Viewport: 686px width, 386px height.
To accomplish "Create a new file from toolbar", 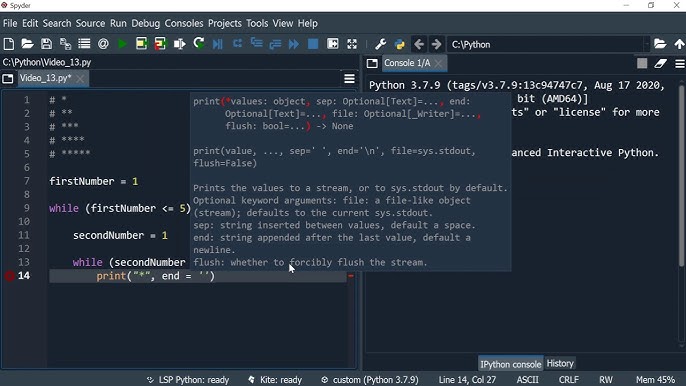I will [9, 44].
